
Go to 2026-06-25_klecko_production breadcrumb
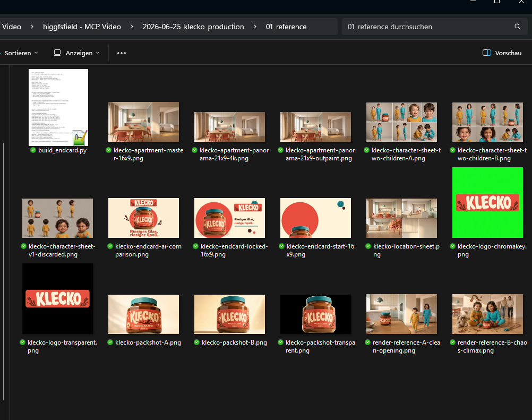coord(193,27)
